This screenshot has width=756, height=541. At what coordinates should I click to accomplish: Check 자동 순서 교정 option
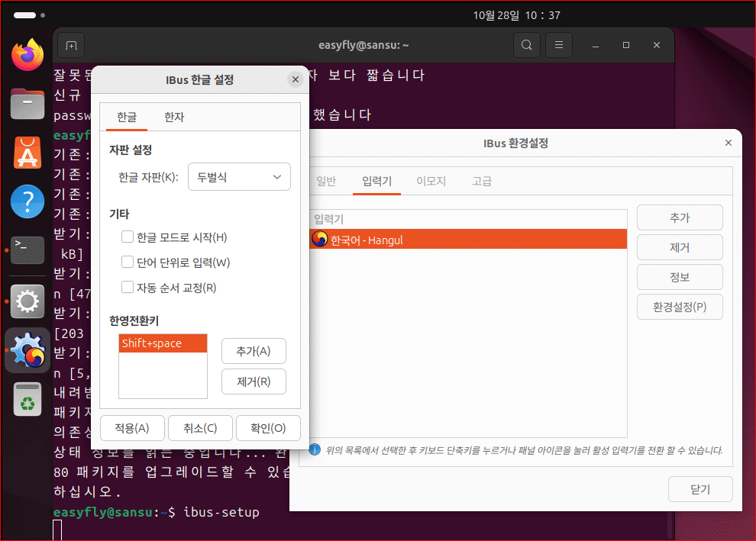[128, 288]
